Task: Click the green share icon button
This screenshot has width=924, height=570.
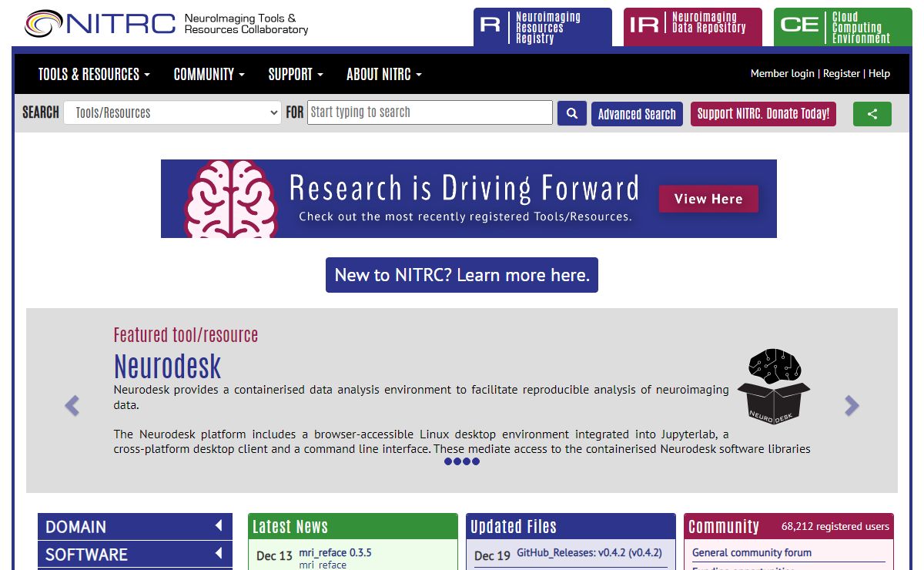Action: (872, 114)
